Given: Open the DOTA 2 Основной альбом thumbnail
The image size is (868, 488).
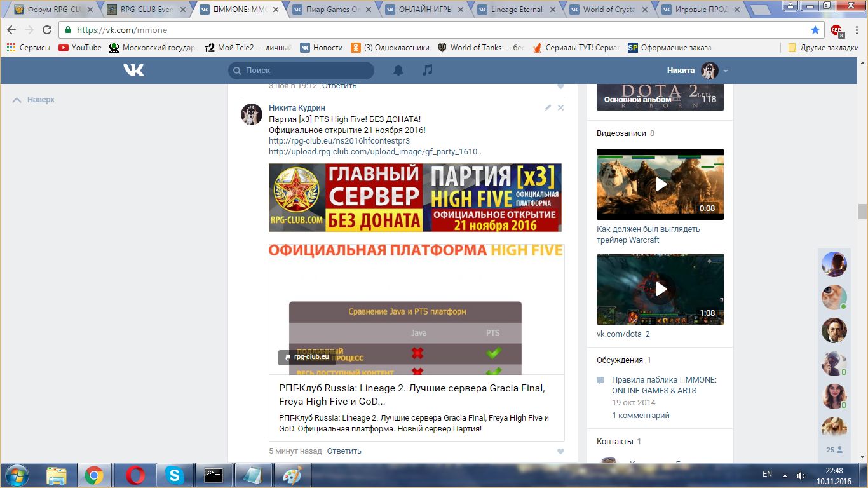Looking at the screenshot, I should pos(660,97).
